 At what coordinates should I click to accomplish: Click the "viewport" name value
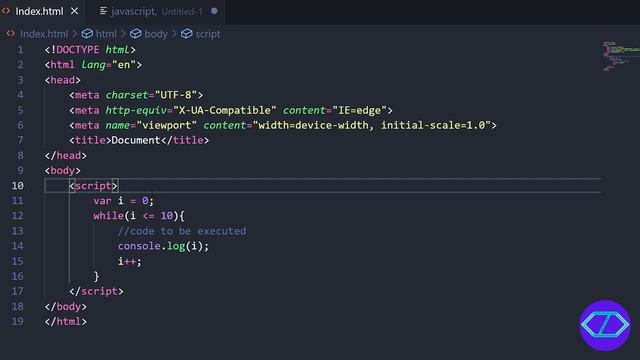point(167,125)
